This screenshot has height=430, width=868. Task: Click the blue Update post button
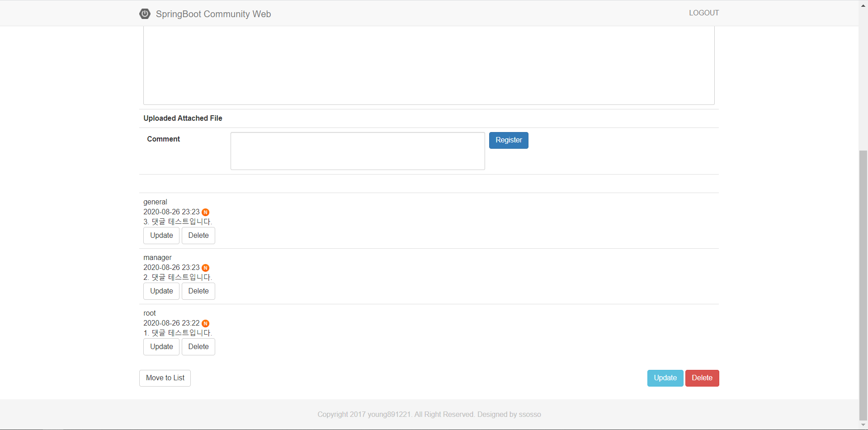(665, 378)
